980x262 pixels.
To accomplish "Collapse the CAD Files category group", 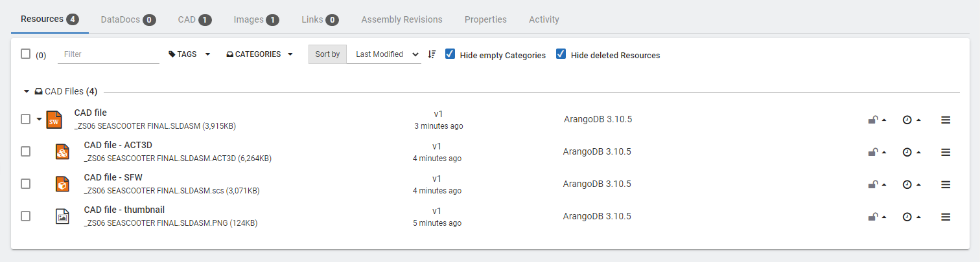I will point(27,92).
